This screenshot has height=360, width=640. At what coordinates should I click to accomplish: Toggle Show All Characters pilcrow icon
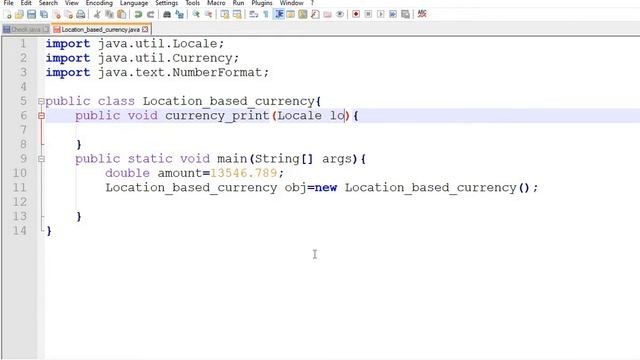[x=266, y=15]
